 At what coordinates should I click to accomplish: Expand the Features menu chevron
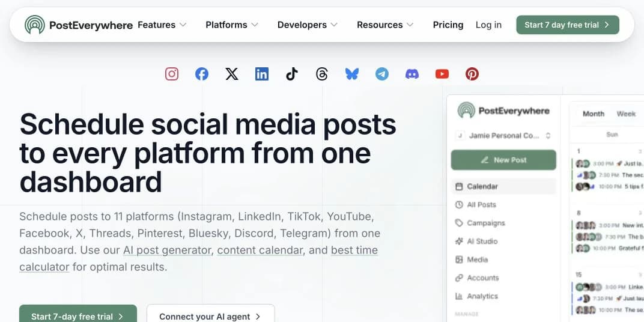(x=183, y=25)
